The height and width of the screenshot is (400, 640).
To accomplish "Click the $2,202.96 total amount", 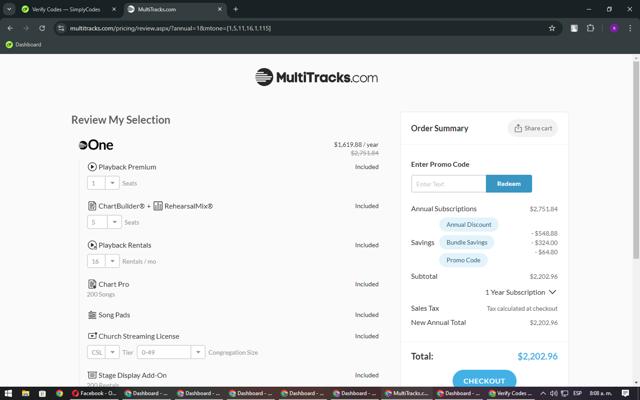I will (x=538, y=356).
